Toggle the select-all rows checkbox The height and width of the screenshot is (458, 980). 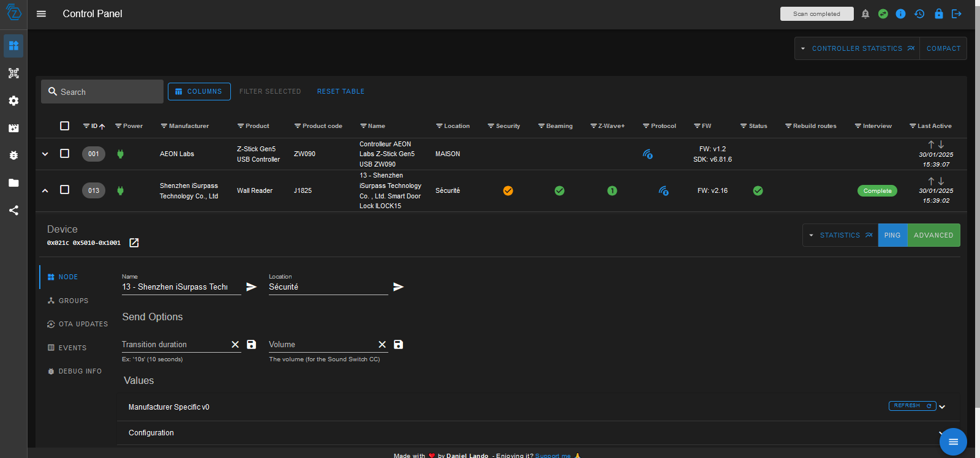click(64, 126)
